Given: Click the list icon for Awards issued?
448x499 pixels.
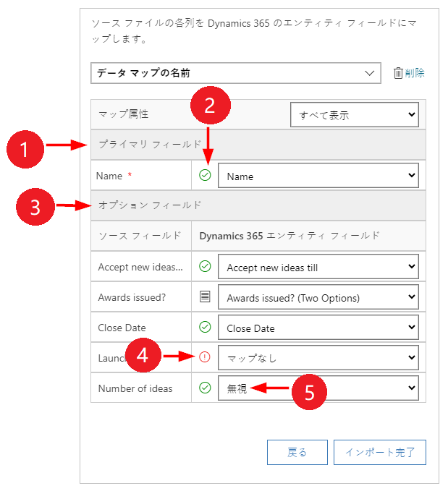Looking at the screenshot, I should [x=205, y=297].
